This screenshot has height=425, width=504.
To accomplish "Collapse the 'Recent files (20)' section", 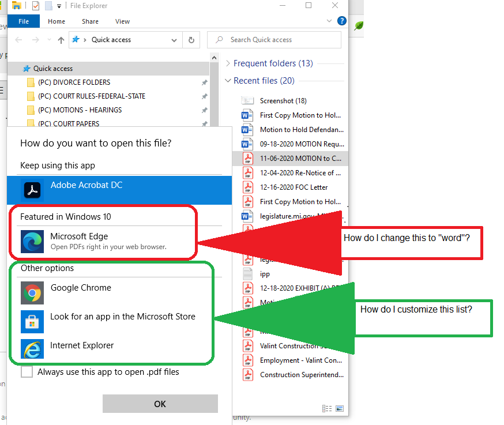I will click(x=230, y=80).
